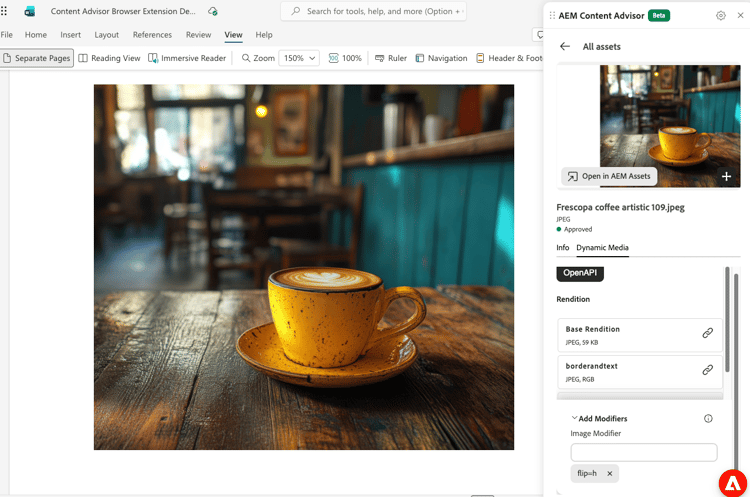Click the document title Content Advisor Browser Extension
750x497 pixels.
coord(123,11)
